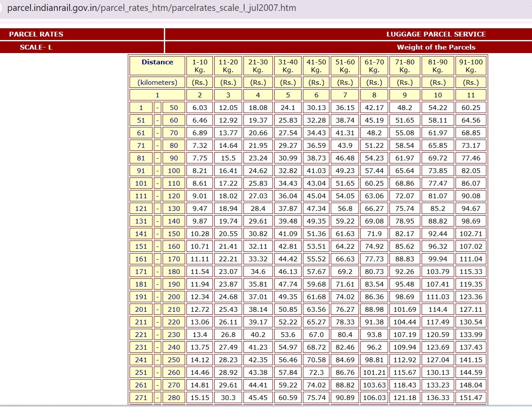This screenshot has width=532, height=407.
Task: Click the 56.8 rate cell
Action: point(345,208)
